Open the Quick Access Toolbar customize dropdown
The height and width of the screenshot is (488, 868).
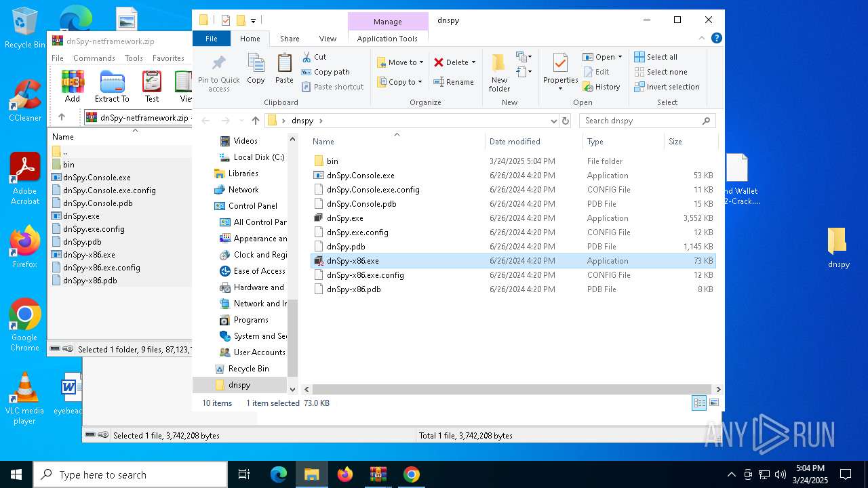[x=253, y=20]
